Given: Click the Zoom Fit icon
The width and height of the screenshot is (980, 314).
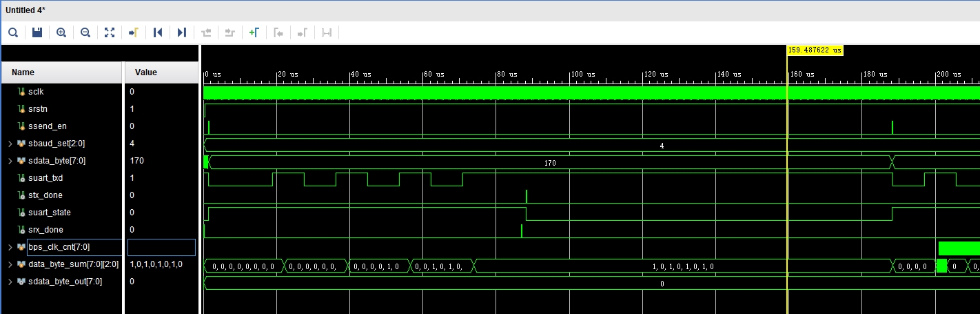Looking at the screenshot, I should click(x=110, y=32).
